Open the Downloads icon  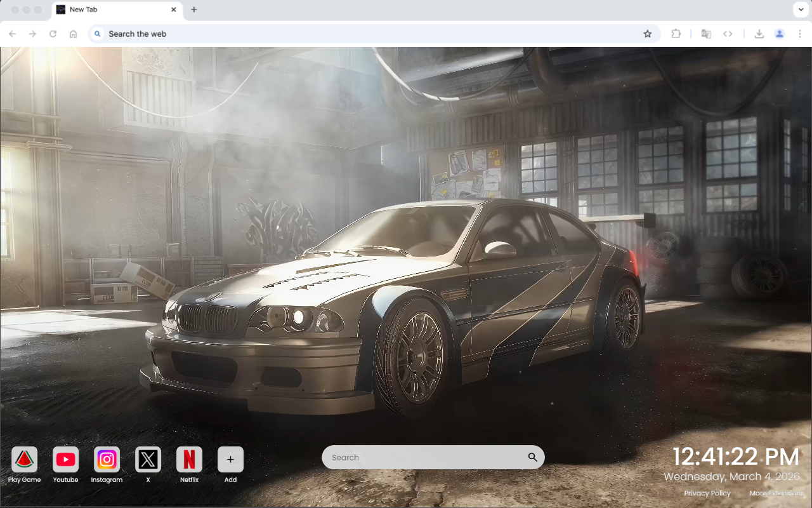pos(759,34)
